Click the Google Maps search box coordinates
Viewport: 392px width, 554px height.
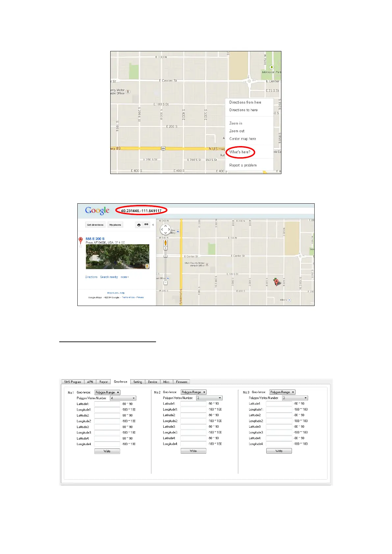pos(141,211)
